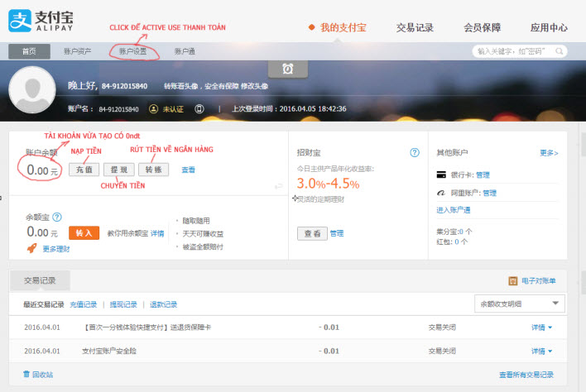Click the orange 转入 button
Screen dimensions: 586x392
(84, 233)
